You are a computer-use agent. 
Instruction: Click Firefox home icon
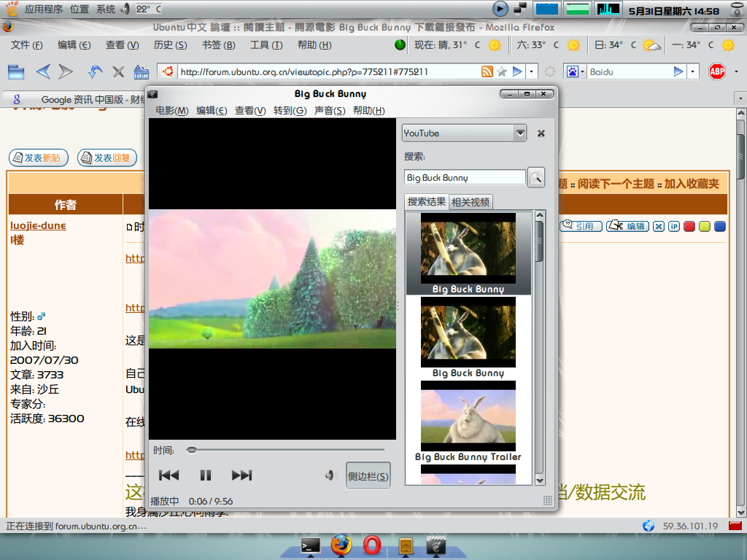click(x=141, y=72)
